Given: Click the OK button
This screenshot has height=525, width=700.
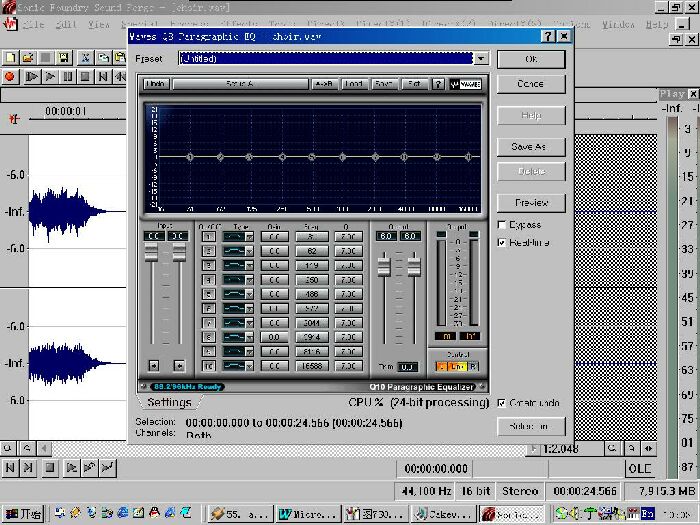Looking at the screenshot, I should coord(531,59).
